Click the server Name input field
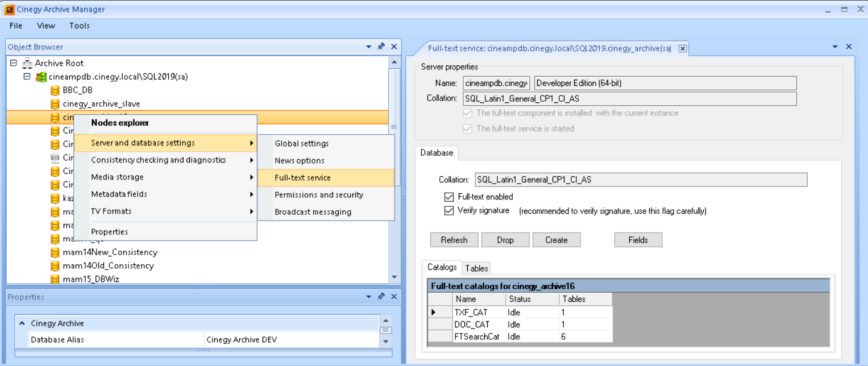The width and height of the screenshot is (868, 366). (497, 83)
